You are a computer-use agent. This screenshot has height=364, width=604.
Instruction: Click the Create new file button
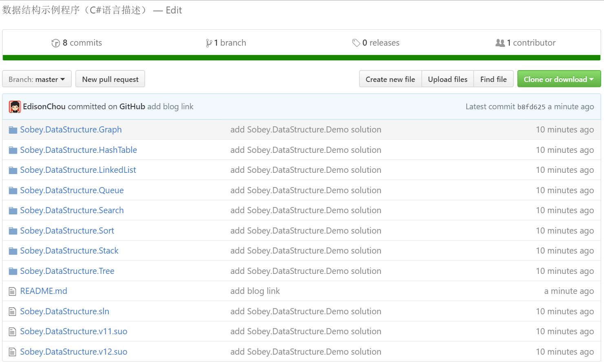pyautogui.click(x=390, y=79)
